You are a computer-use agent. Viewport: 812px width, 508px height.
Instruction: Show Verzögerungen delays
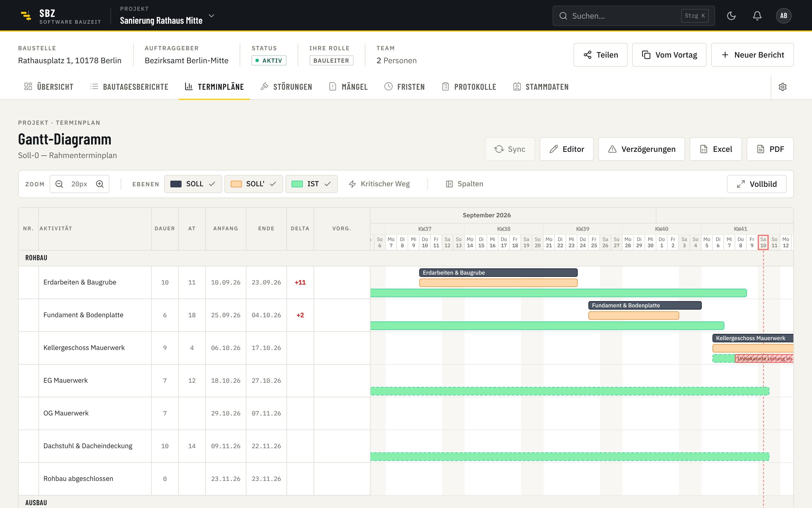point(641,149)
